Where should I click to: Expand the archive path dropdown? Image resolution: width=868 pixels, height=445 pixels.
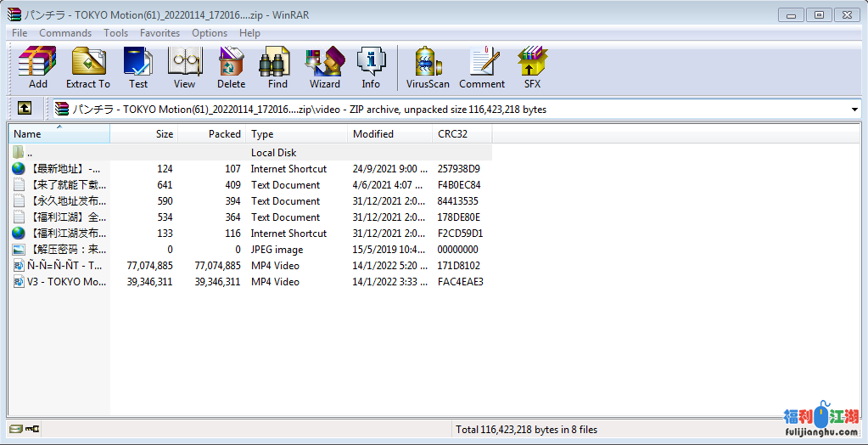pos(854,110)
